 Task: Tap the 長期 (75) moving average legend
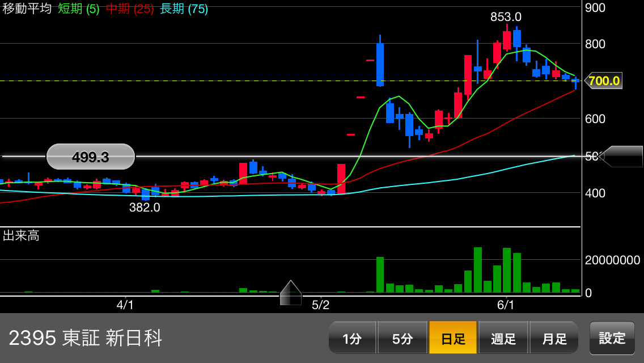pos(184,9)
